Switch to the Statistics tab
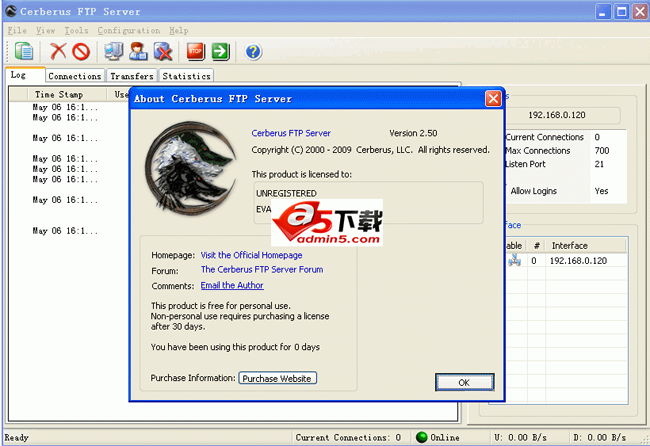The width and height of the screenshot is (650, 446). (x=186, y=76)
